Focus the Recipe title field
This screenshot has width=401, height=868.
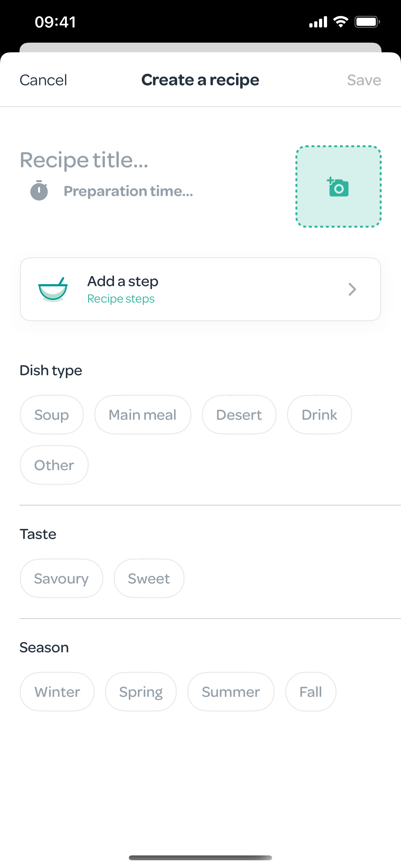pos(84,160)
